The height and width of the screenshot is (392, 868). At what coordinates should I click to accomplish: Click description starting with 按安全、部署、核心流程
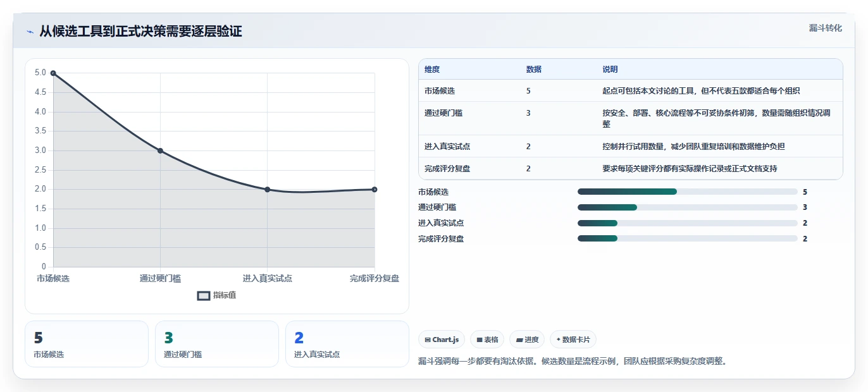[x=717, y=119]
